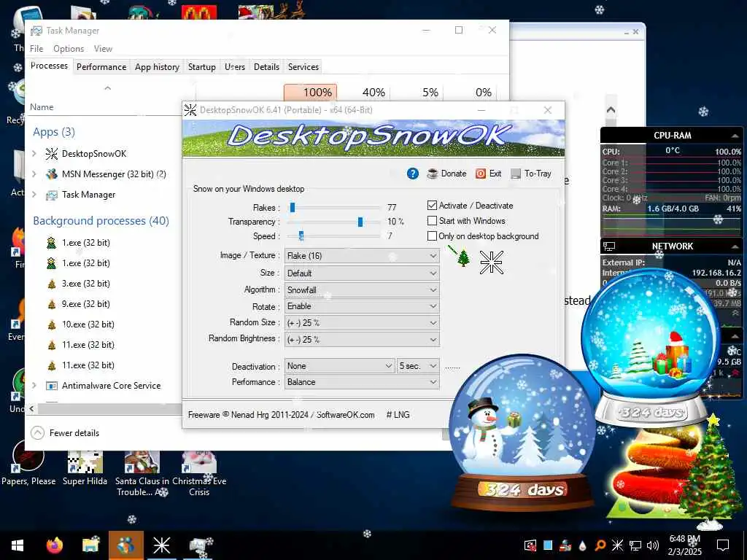Open the 5 sec. delay dropdown
Image resolution: width=747 pixels, height=560 pixels.
coord(418,366)
